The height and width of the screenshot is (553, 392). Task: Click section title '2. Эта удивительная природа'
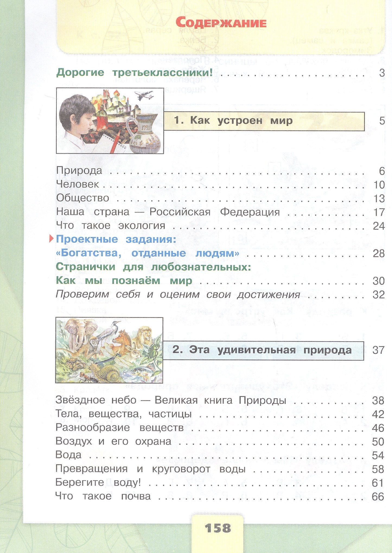(x=262, y=350)
